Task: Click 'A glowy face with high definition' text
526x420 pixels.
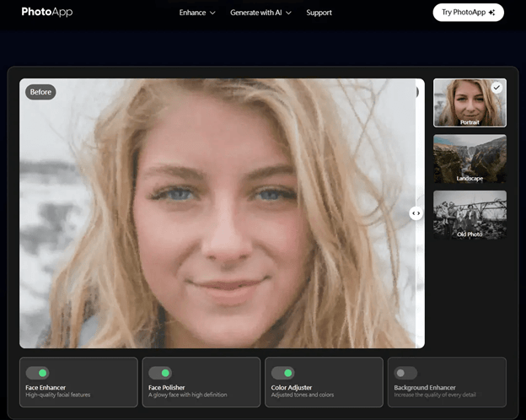Action: pos(188,395)
